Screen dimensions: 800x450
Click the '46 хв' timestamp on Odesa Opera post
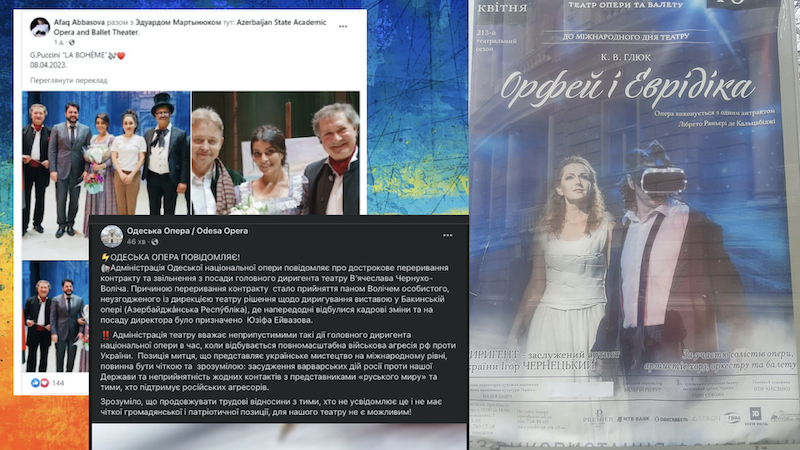click(x=136, y=241)
